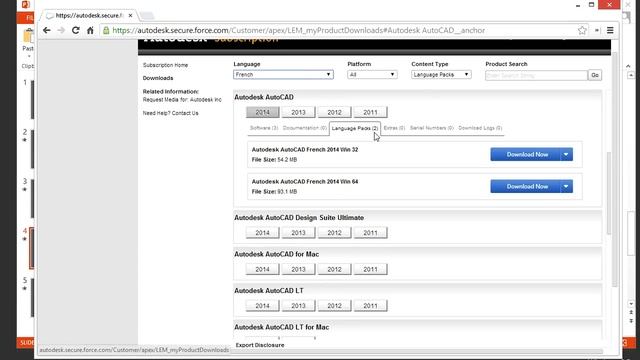640x360 pixels.
Task: Click Request Media for: Autodesk Inc link
Action: (182, 100)
